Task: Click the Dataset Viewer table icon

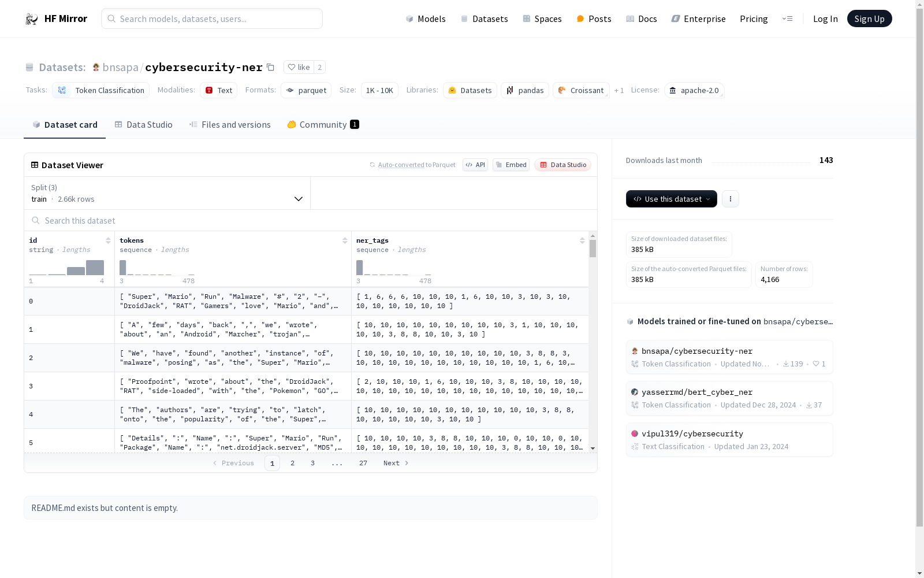Action: [35, 165]
